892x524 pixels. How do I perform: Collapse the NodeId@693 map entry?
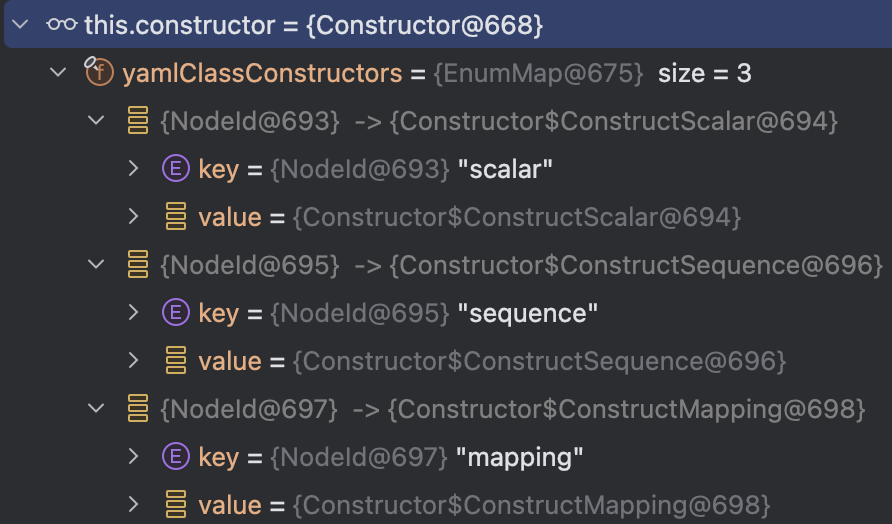pyautogui.click(x=97, y=121)
